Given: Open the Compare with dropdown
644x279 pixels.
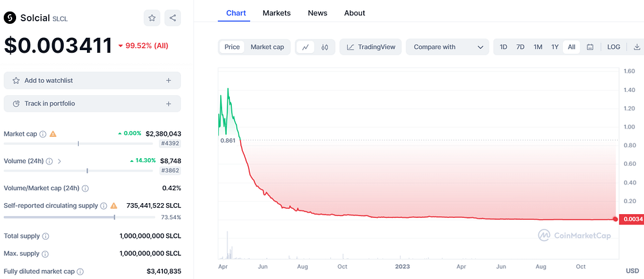Looking at the screenshot, I should (x=448, y=47).
